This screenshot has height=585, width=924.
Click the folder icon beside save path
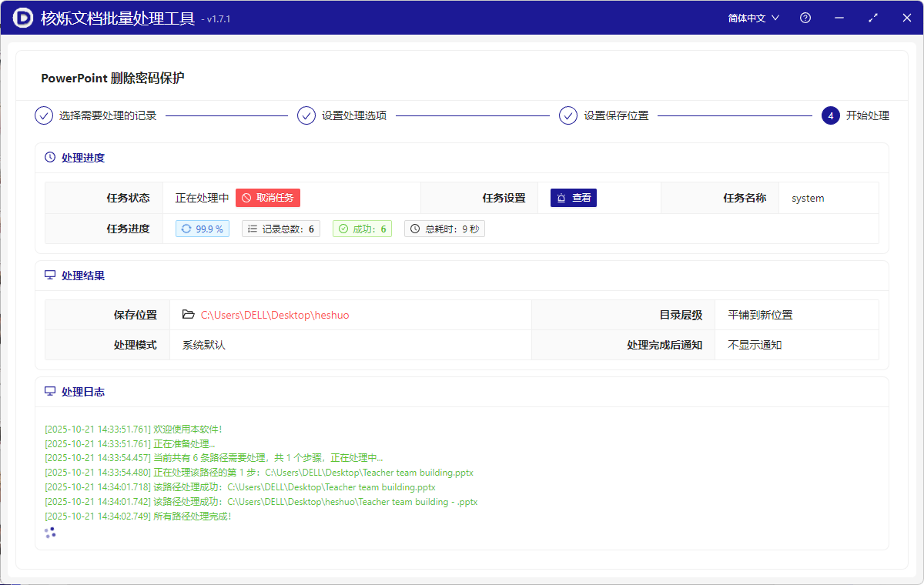(x=188, y=315)
